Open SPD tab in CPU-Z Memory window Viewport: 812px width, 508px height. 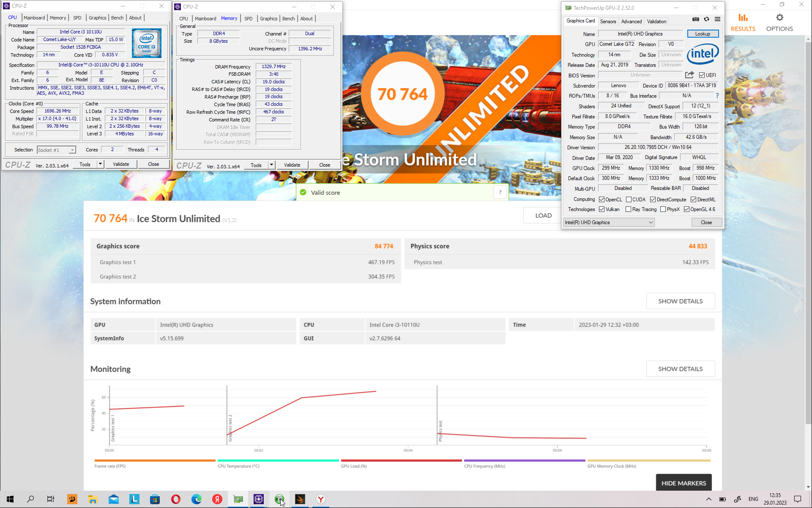coord(249,19)
